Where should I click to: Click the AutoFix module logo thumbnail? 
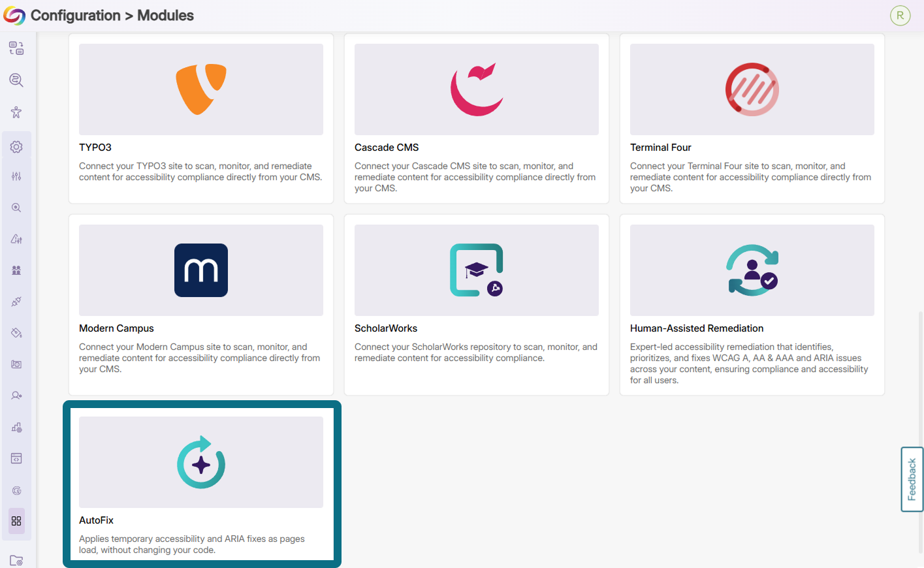pyautogui.click(x=201, y=462)
